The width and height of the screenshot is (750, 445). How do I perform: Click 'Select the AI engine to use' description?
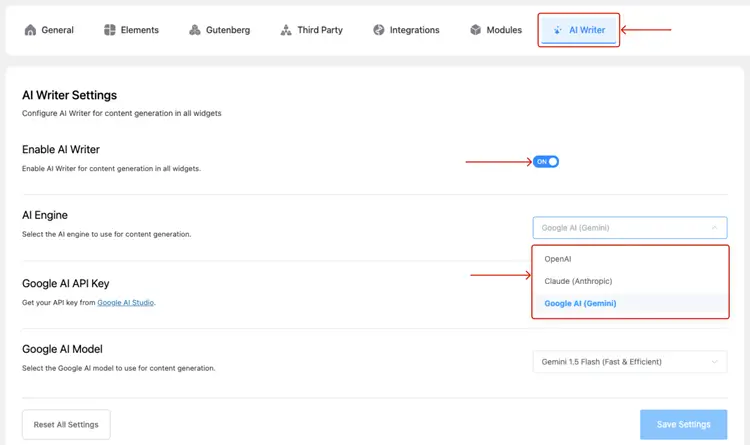point(106,234)
